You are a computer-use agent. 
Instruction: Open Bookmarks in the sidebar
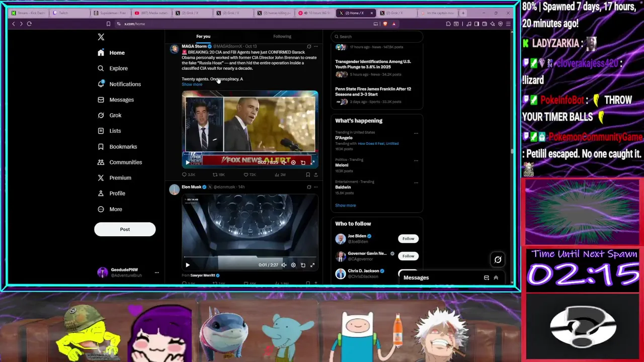click(x=117, y=146)
